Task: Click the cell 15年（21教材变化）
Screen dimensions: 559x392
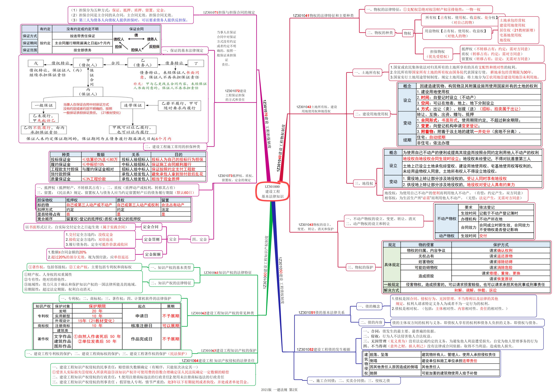Action: (x=97, y=321)
